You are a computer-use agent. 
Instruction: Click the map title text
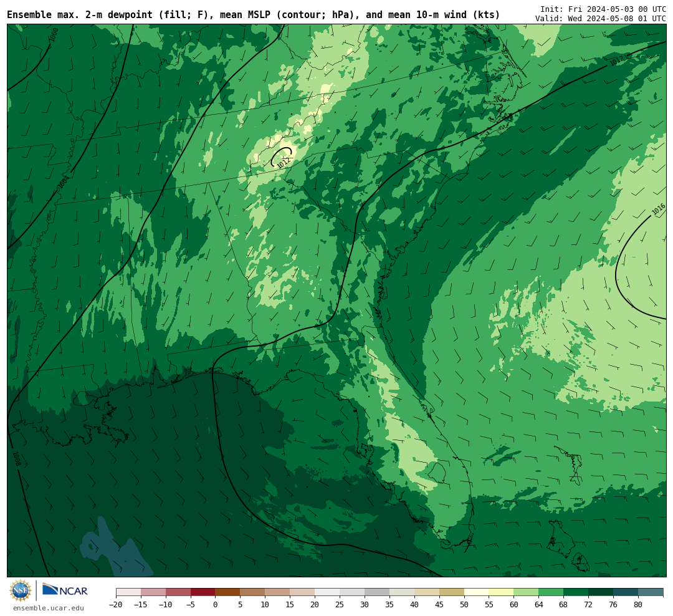click(253, 14)
